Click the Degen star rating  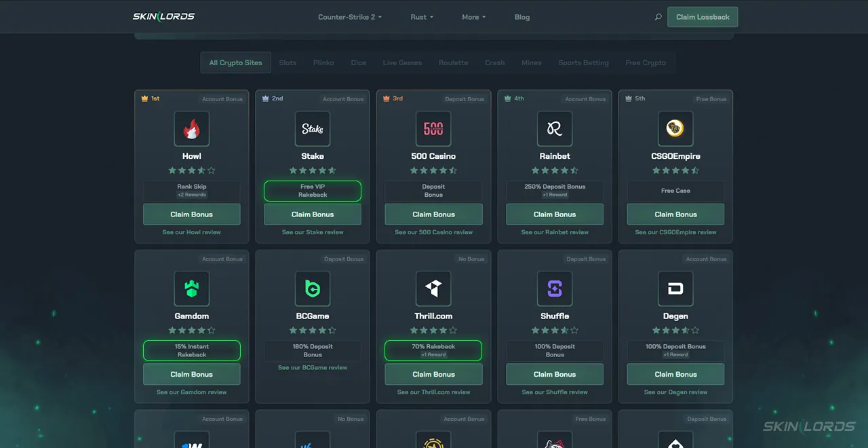coord(675,331)
